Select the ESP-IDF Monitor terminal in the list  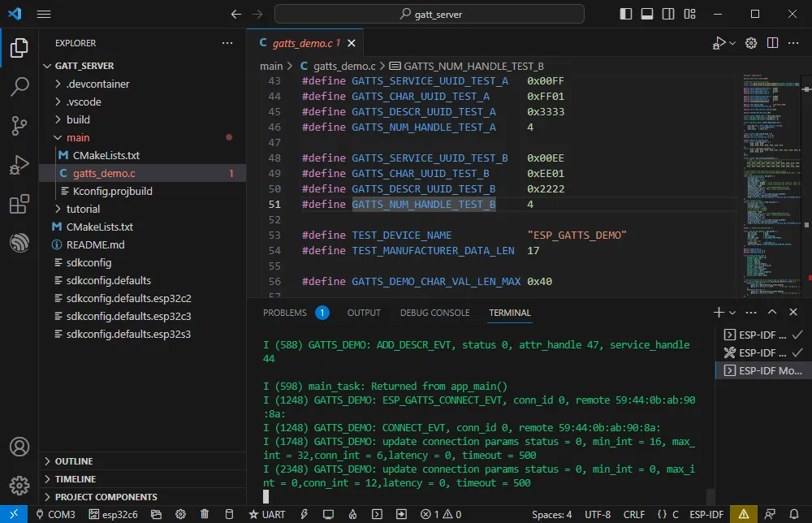tap(763, 370)
